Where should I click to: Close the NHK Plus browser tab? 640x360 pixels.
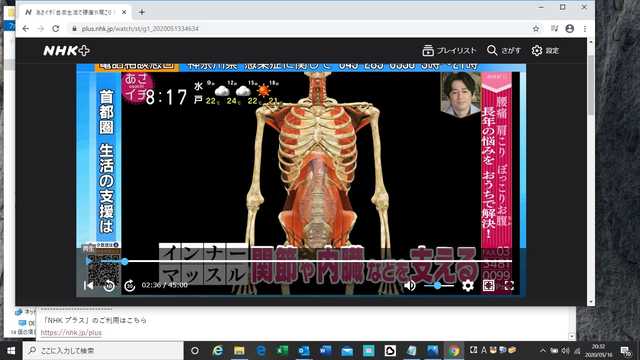point(124,12)
